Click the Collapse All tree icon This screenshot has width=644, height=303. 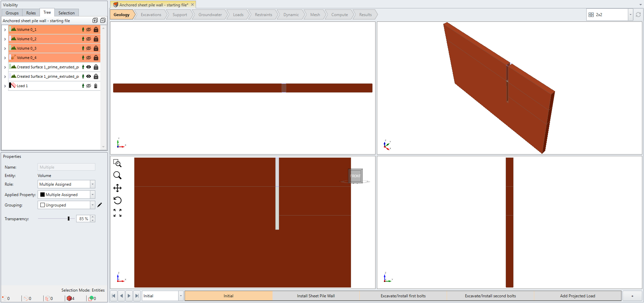pos(103,20)
